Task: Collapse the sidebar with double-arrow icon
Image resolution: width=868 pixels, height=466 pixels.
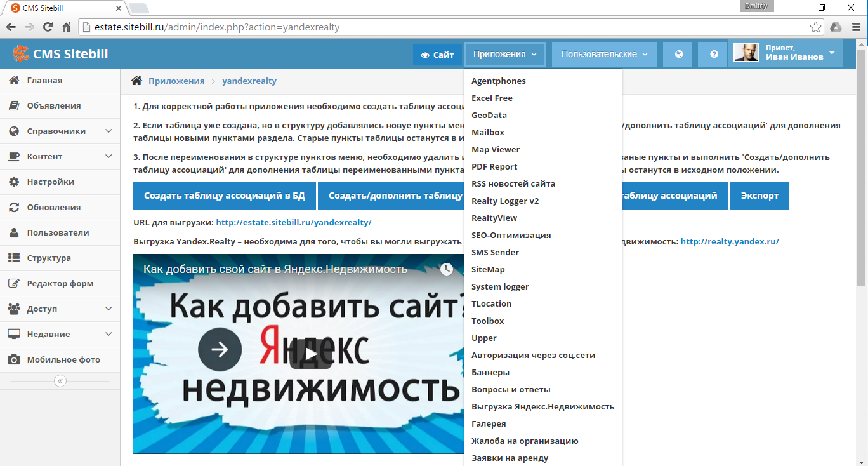Action: (x=60, y=381)
